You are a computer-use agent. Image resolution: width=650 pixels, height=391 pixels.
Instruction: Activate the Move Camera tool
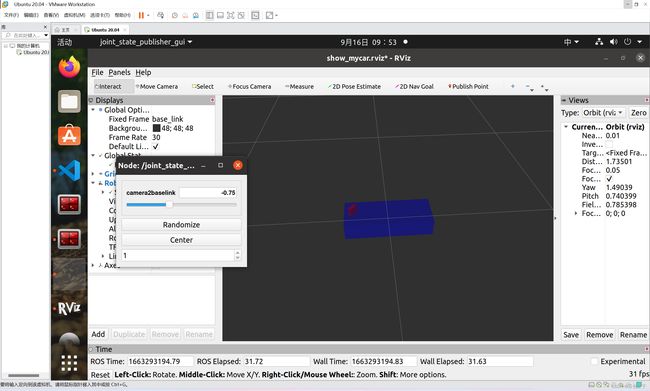click(x=157, y=87)
